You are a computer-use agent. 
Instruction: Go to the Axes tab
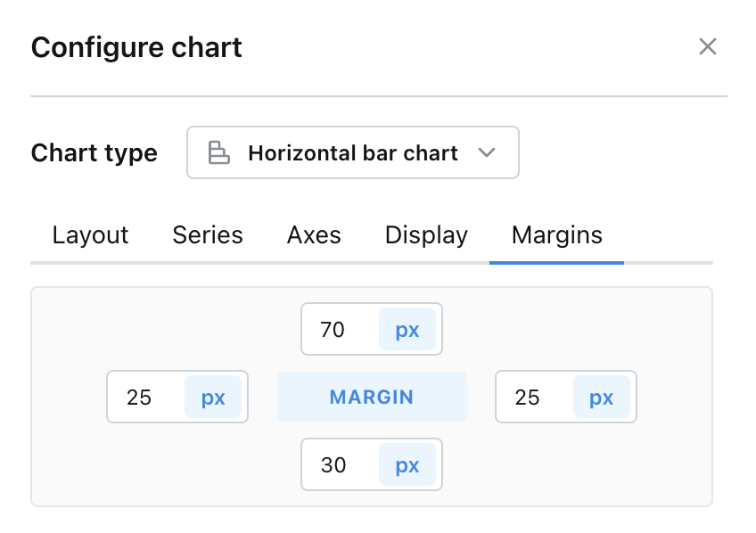click(314, 235)
